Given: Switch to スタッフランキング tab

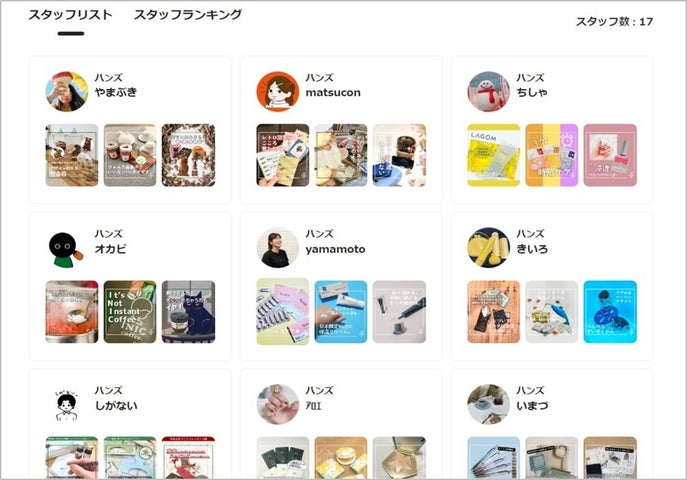Looking at the screenshot, I should 188,15.
